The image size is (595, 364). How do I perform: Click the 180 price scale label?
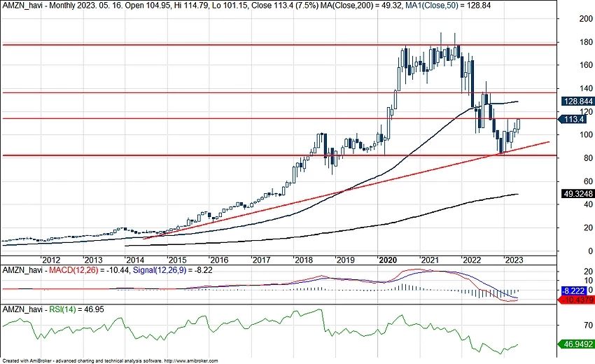586,42
